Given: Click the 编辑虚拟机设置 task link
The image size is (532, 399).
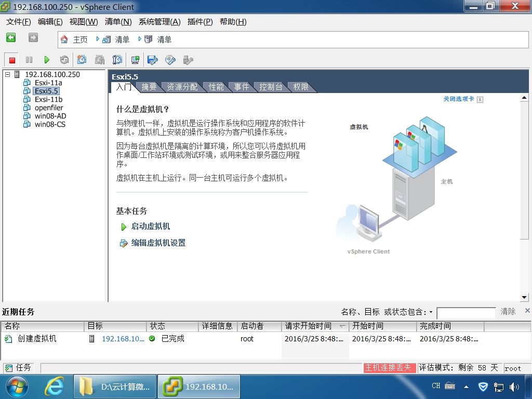Looking at the screenshot, I should 158,243.
